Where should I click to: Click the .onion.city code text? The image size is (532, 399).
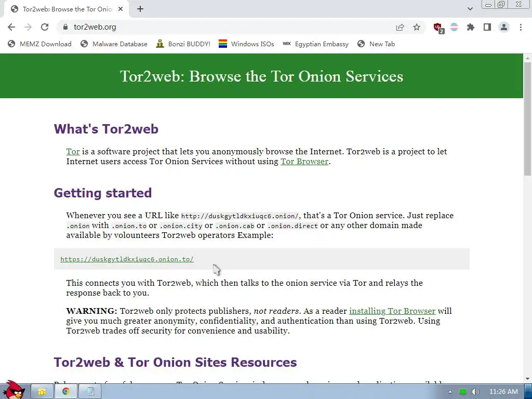coord(181,225)
